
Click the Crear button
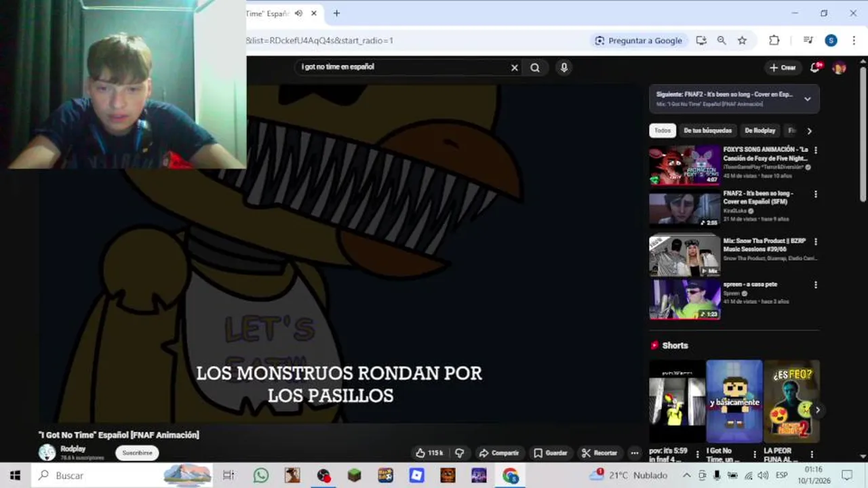coord(783,67)
